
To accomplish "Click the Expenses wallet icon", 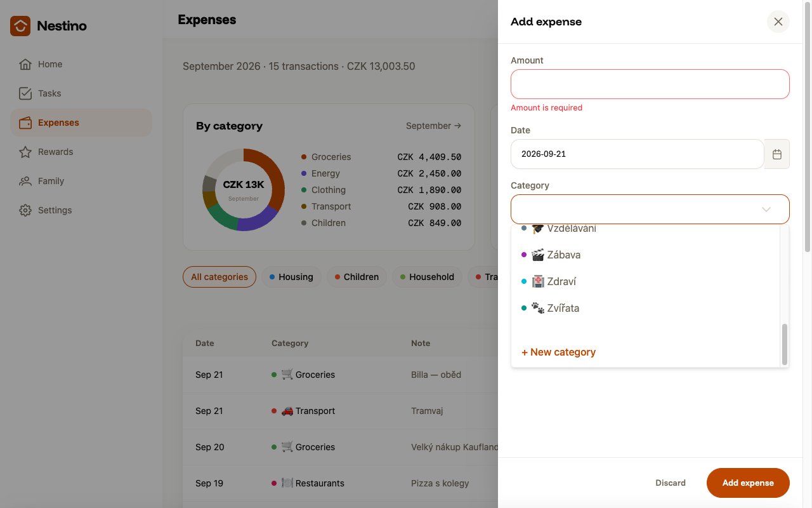I will 25,123.
